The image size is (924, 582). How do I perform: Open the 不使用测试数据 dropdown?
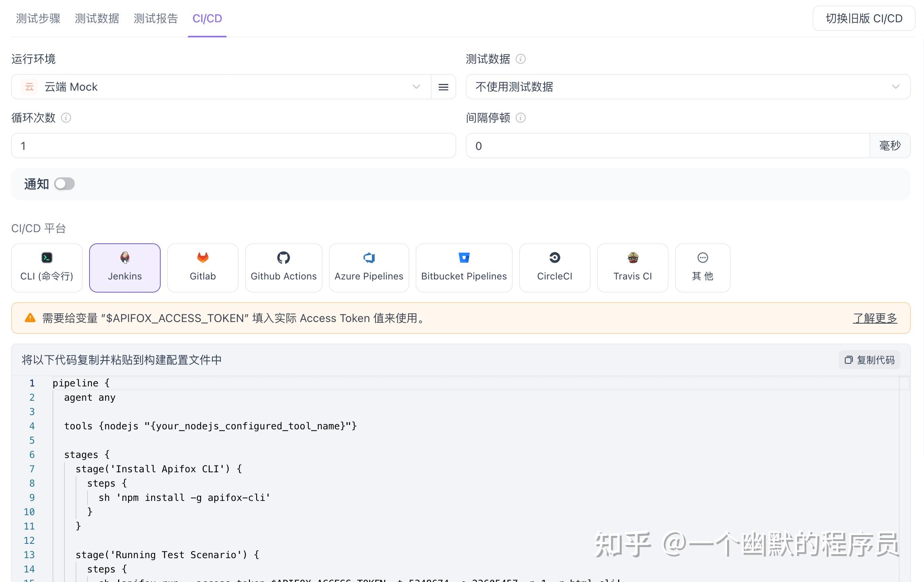coord(896,87)
